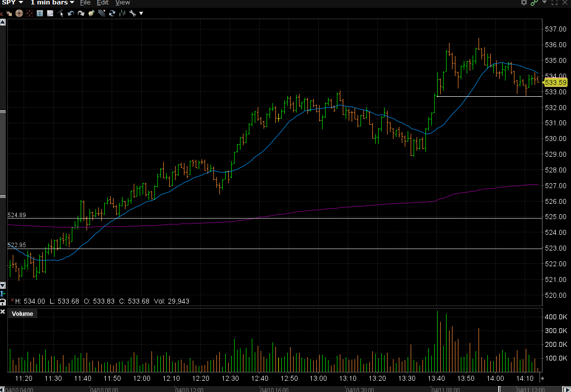Click the 524.89 horizontal line label
This screenshot has height=392, width=571.
[17, 215]
